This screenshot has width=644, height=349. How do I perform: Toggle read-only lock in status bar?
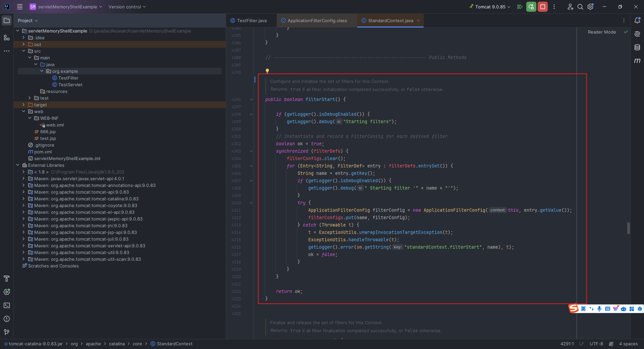click(x=611, y=344)
